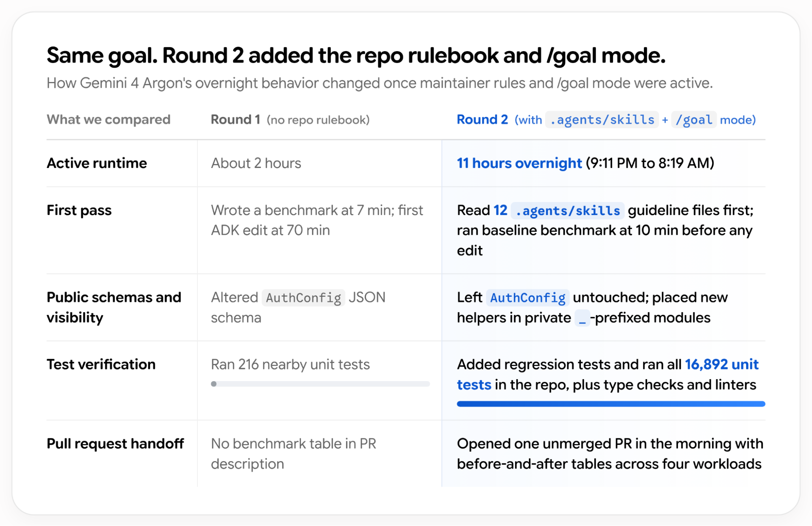
Task: Click the headline 'Same goal. Round 2 added...'
Action: [356, 56]
